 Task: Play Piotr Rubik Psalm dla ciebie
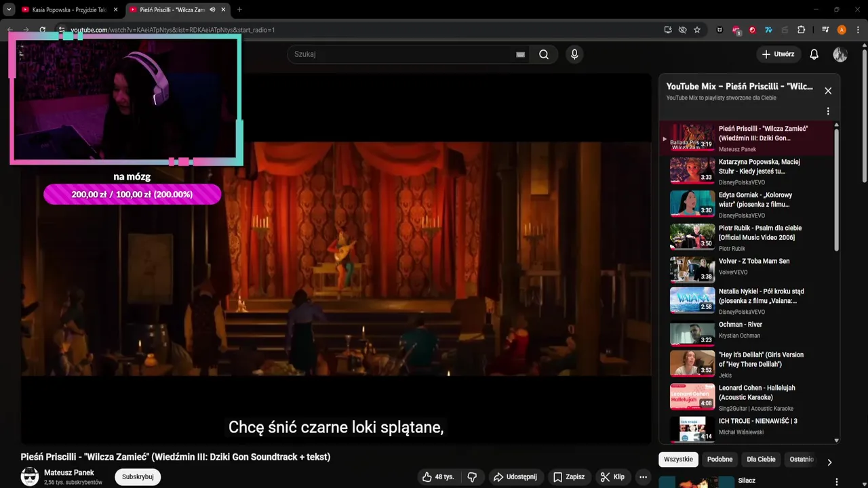point(747,238)
